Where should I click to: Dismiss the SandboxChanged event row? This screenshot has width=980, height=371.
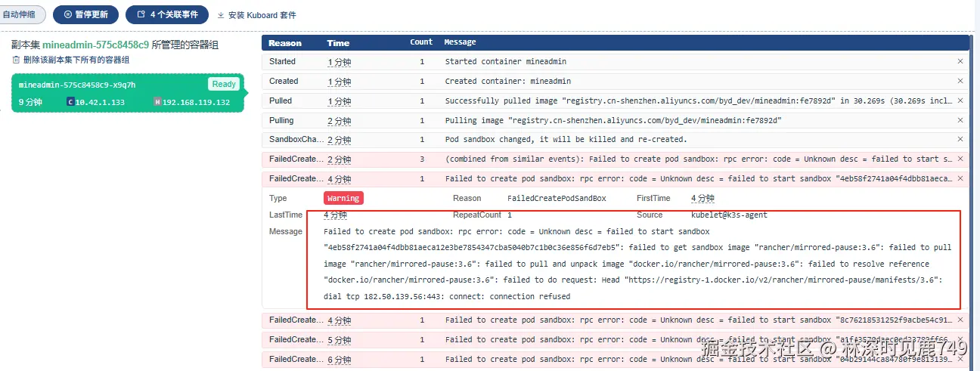click(960, 139)
